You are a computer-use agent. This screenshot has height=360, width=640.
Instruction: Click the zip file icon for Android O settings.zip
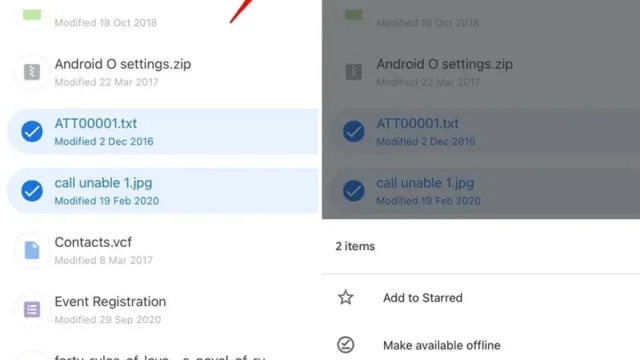point(32,72)
